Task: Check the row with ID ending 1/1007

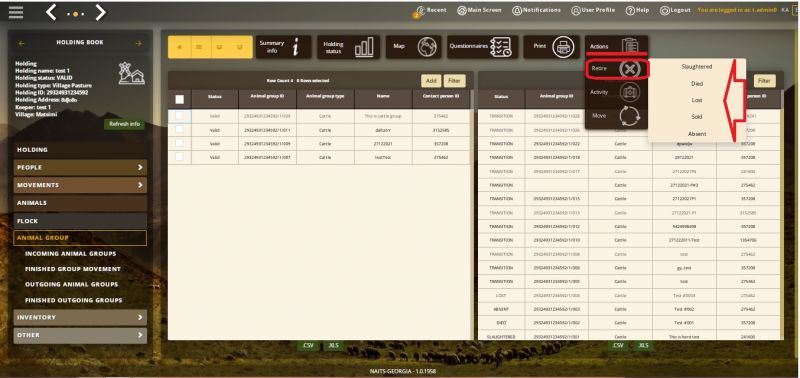Action: pyautogui.click(x=179, y=157)
